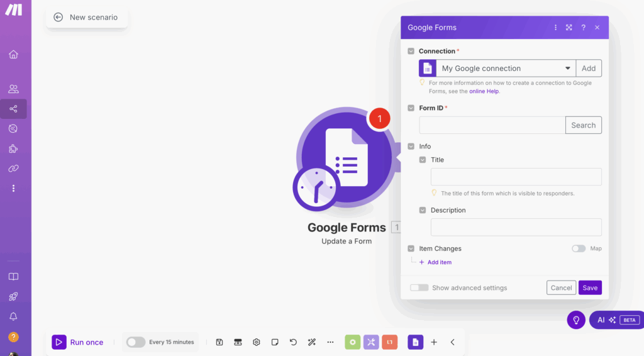Screen dimensions: 644x356
Task: Open Scenario settings gear icon
Action: pos(257,342)
